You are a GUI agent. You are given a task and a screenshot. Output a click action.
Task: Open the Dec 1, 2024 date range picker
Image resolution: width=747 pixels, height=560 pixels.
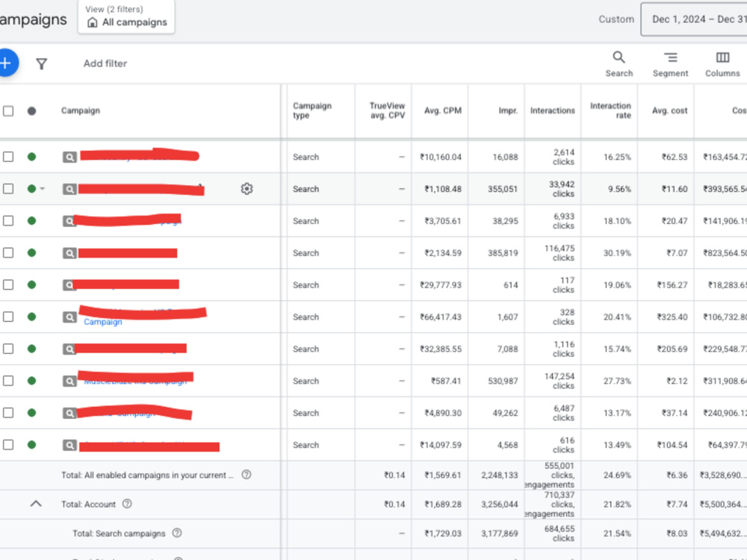click(694, 19)
